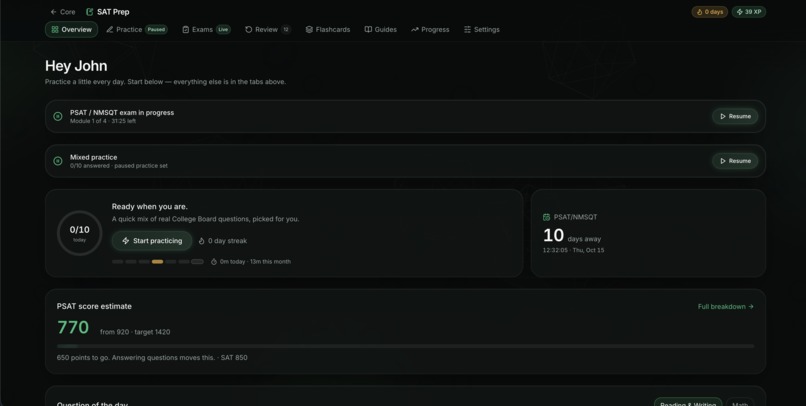Click the PSAT score progress bar
The height and width of the screenshot is (406, 806).
(406, 346)
